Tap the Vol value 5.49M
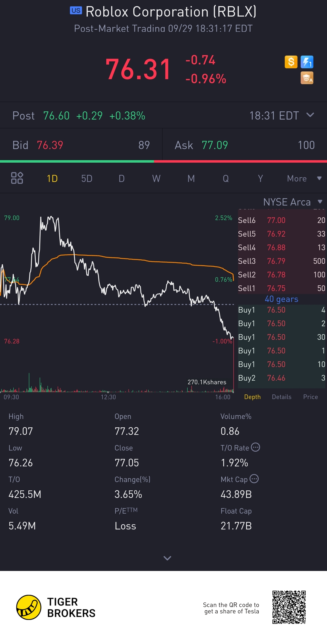Screen dimensions: 327x644 tap(22, 526)
